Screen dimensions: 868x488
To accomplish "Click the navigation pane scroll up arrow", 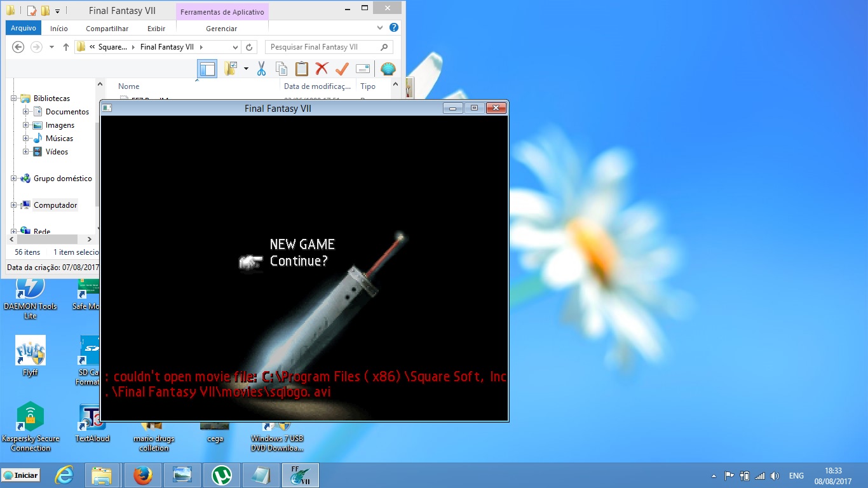I will pos(100,85).
